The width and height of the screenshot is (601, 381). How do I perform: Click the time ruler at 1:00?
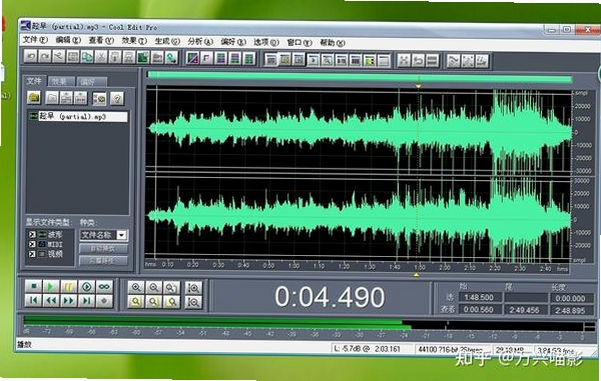pos(294,265)
